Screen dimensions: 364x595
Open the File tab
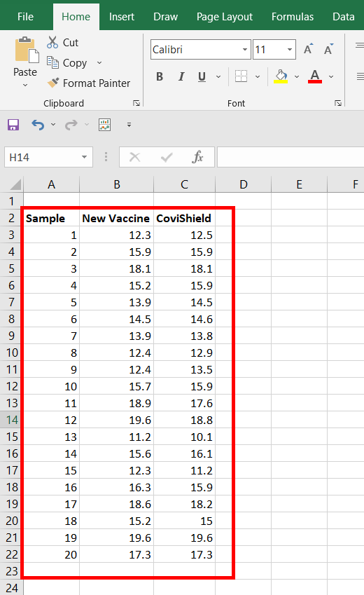pyautogui.click(x=25, y=17)
